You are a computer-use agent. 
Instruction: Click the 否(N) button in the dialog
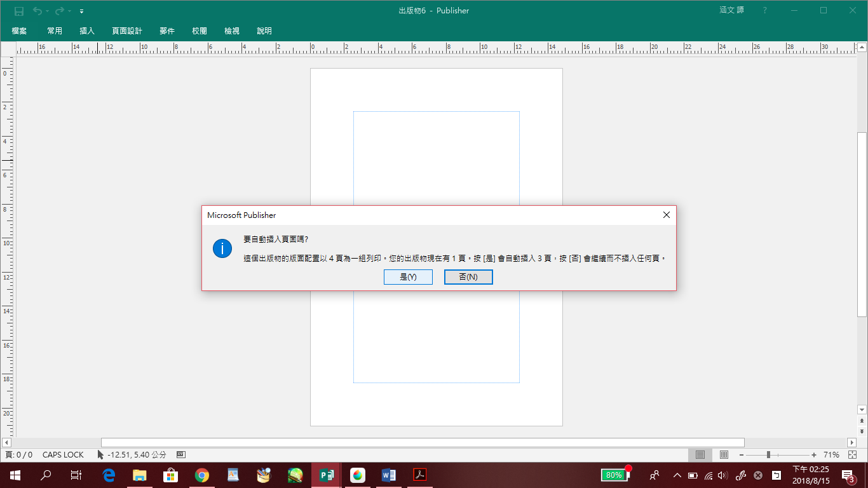point(468,277)
